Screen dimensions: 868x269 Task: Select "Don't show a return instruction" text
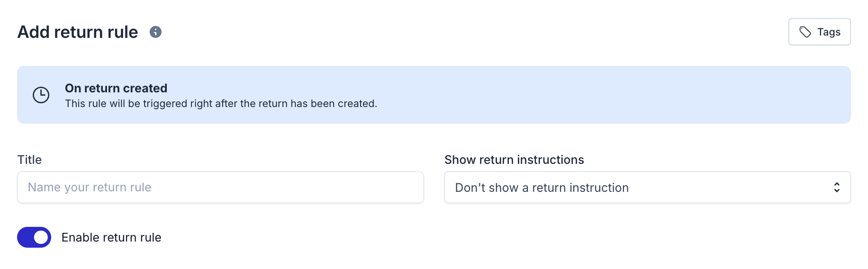point(542,188)
